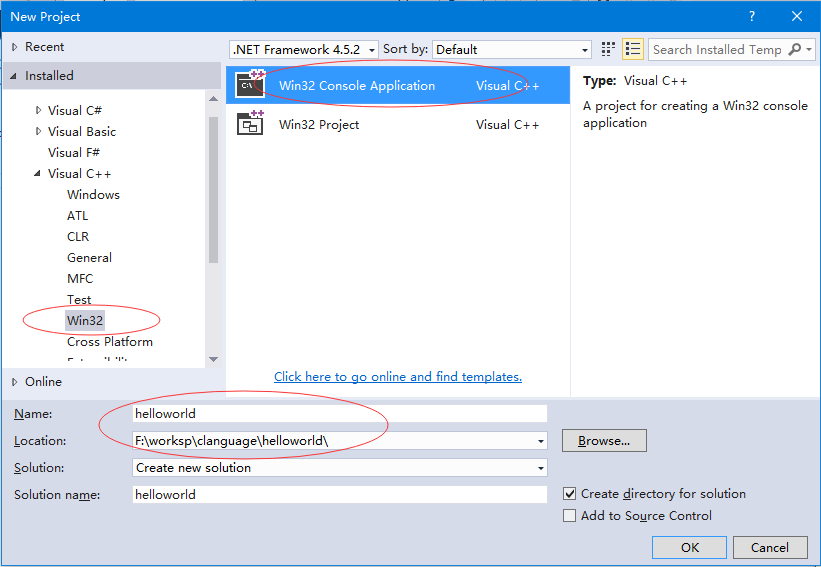Viewport: 821px width, 567px height.
Task: Switch to small icons view
Action: [x=609, y=49]
